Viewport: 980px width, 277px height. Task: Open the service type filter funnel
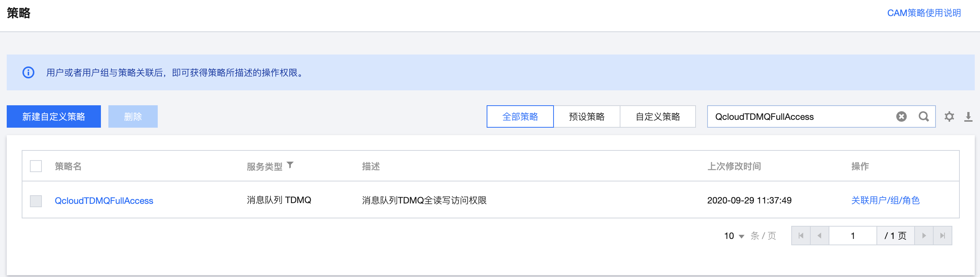290,165
